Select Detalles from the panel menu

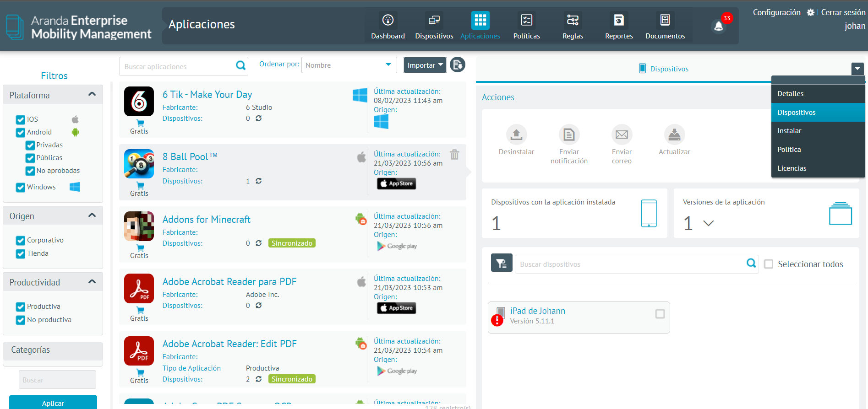(x=818, y=94)
